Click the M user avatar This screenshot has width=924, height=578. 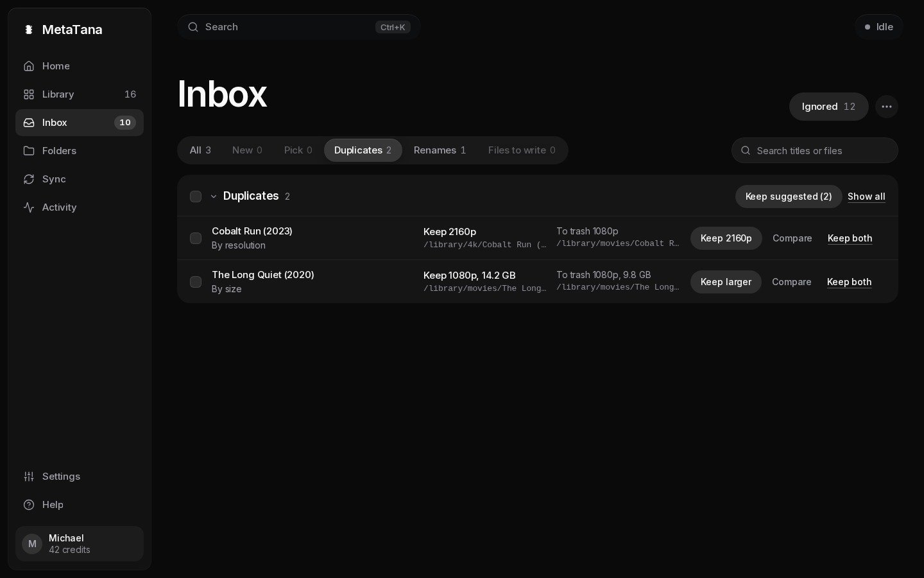pyautogui.click(x=32, y=544)
